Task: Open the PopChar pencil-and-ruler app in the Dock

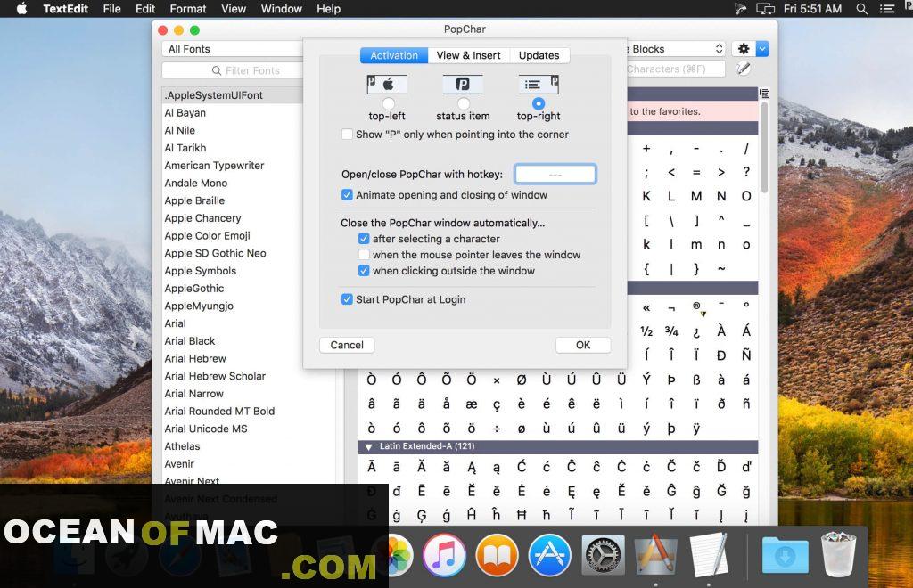Action: pyautogui.click(x=656, y=555)
